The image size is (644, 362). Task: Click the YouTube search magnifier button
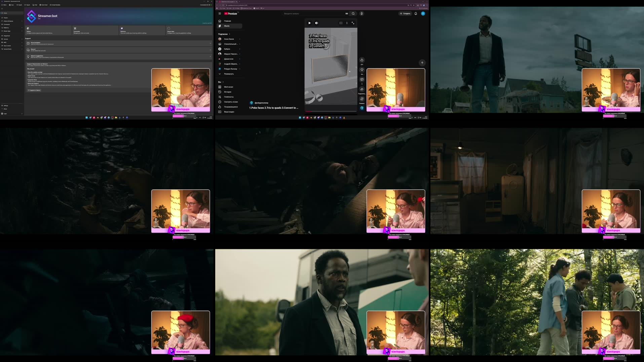tap(353, 14)
